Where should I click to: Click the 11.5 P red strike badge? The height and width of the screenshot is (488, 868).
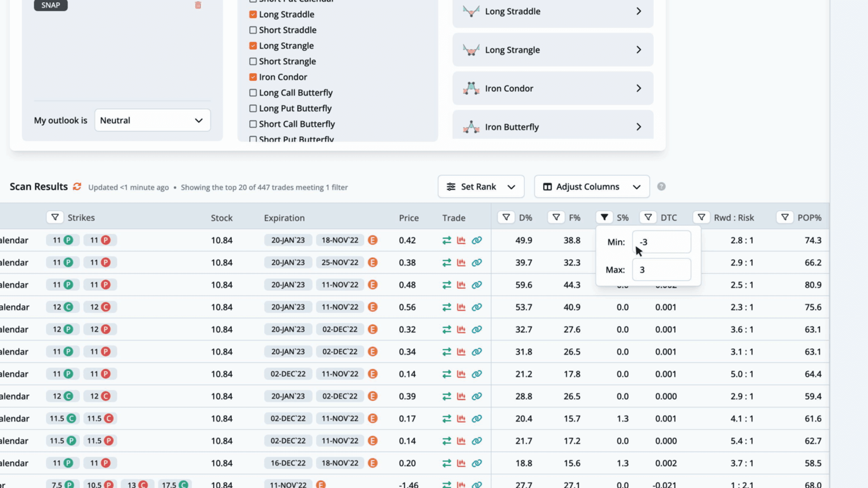[x=100, y=441]
